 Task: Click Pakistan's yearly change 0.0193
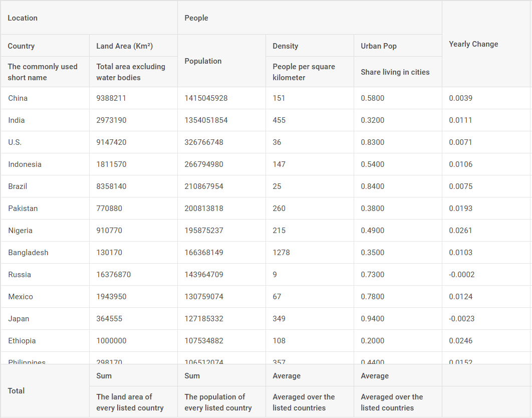487,208
